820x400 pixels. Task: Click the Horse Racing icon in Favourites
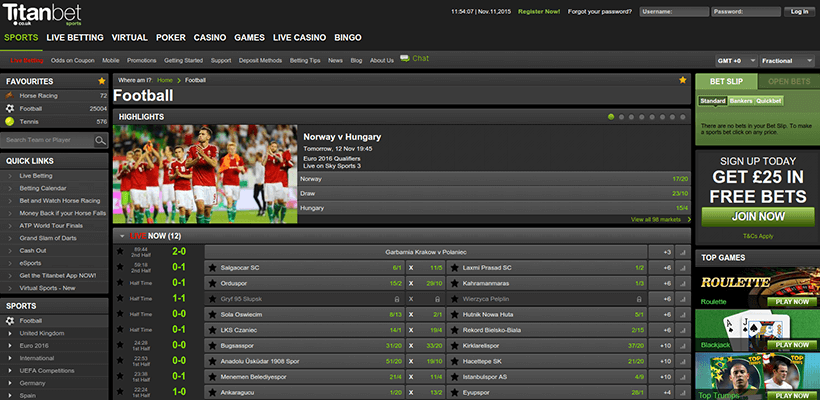tap(9, 96)
